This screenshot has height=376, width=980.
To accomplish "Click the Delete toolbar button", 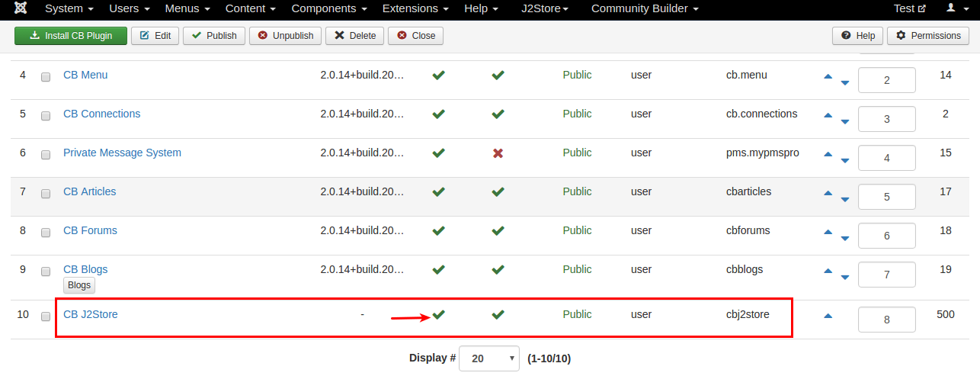I will pyautogui.click(x=355, y=36).
